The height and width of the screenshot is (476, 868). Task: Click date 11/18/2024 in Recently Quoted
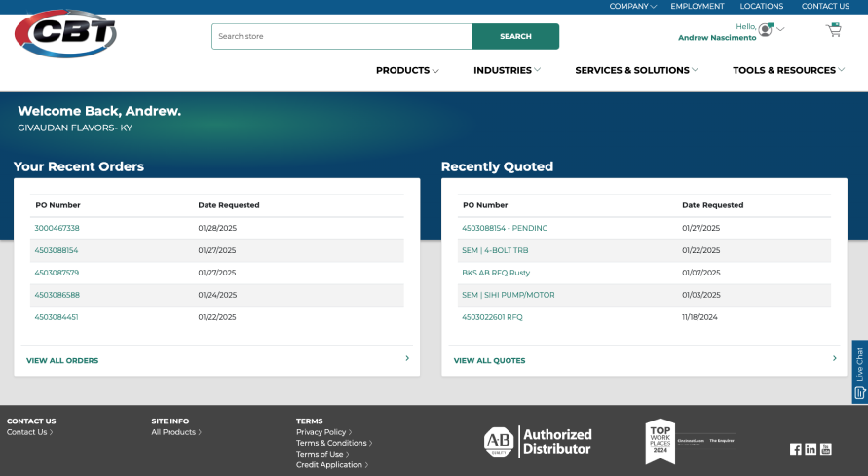699,317
